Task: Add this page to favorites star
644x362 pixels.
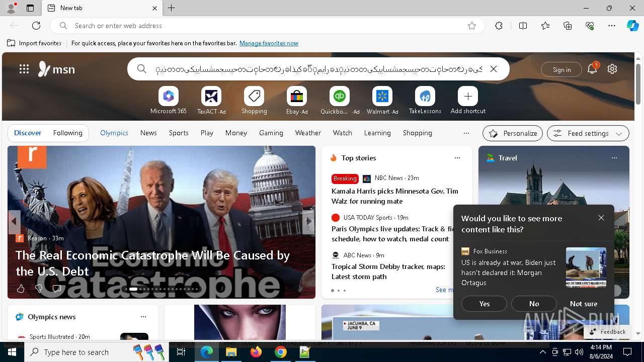Action: pyautogui.click(x=472, y=26)
